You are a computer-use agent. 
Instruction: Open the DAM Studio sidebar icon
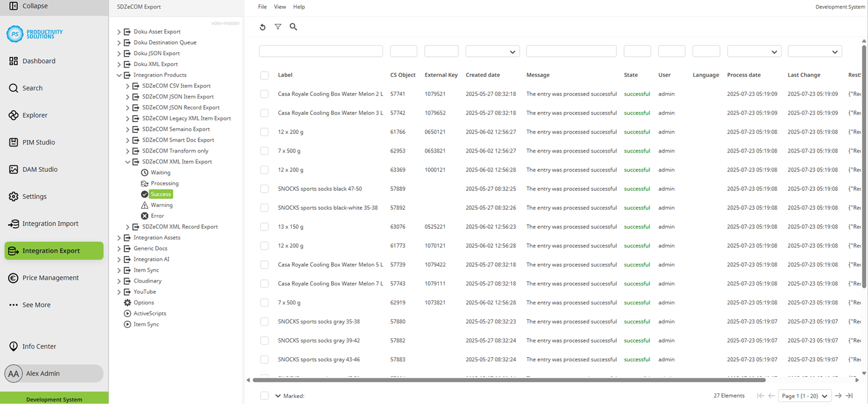pos(14,169)
